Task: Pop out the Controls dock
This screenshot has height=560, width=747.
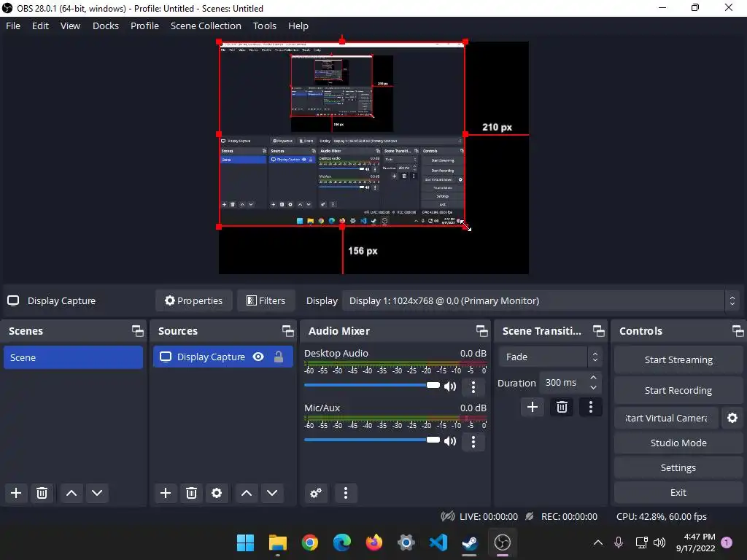Action: click(738, 331)
